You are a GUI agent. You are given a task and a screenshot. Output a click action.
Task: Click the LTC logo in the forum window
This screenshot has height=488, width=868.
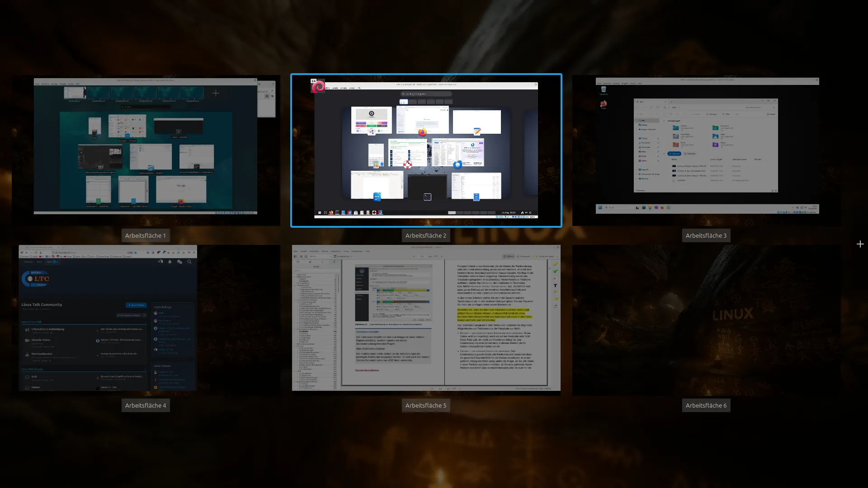(36, 279)
